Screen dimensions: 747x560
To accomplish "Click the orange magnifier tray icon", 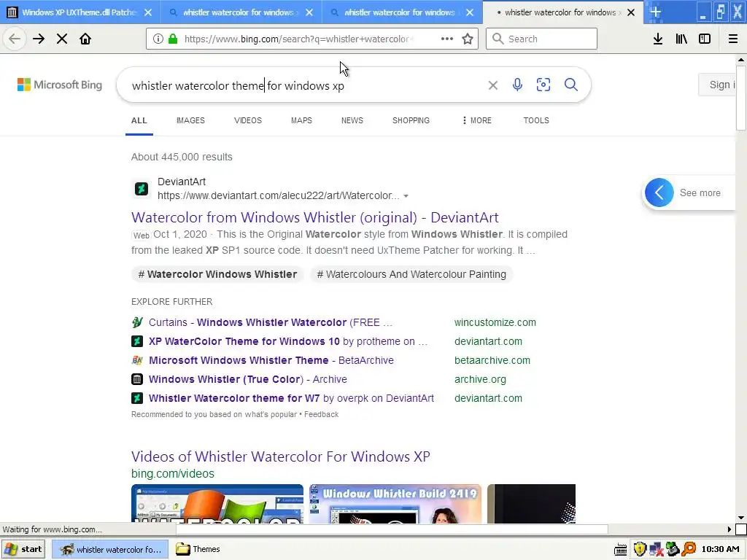I will [689, 549].
